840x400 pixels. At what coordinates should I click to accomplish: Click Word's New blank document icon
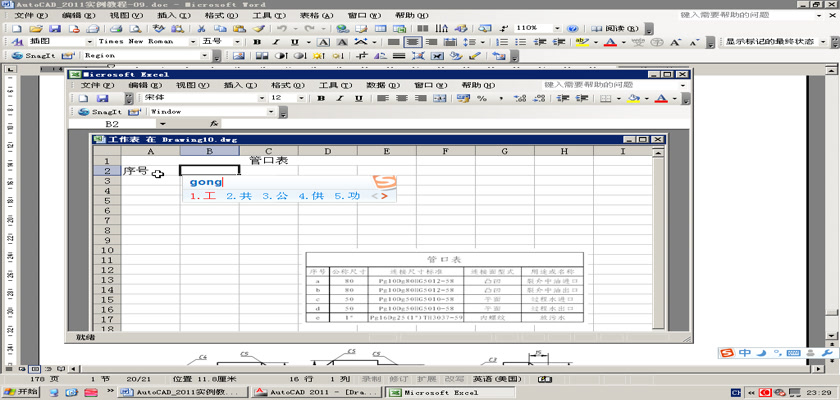click(x=17, y=28)
